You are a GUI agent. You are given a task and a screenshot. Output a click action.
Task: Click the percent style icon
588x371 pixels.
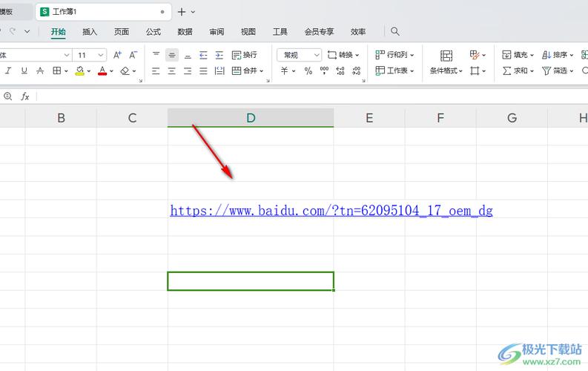coord(307,70)
